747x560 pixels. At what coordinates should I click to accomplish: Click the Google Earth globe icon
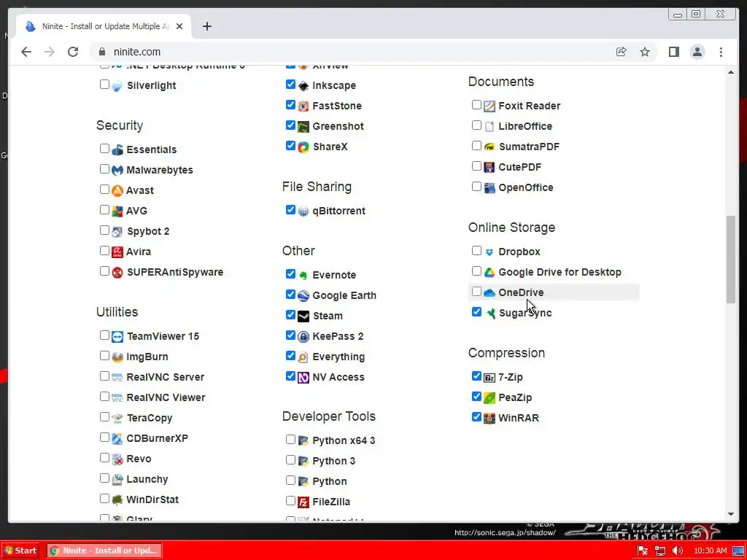(x=303, y=296)
